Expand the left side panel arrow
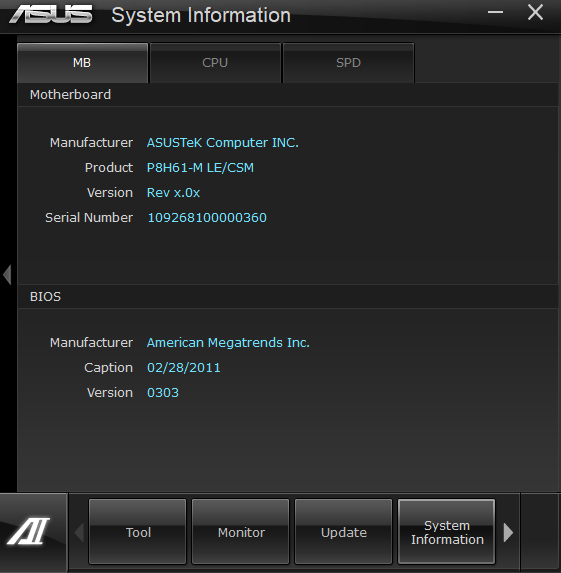The image size is (561, 573). coord(7,274)
